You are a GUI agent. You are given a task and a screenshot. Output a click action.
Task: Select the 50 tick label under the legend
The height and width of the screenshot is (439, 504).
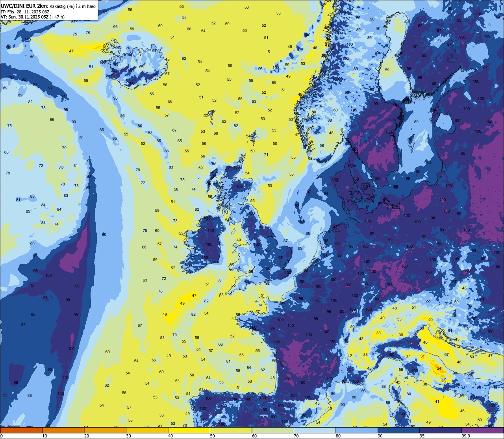(x=212, y=436)
